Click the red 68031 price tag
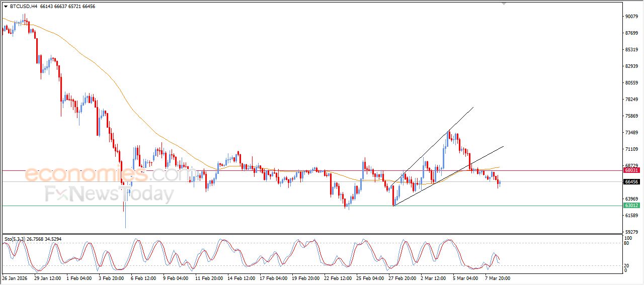 pyautogui.click(x=631, y=170)
